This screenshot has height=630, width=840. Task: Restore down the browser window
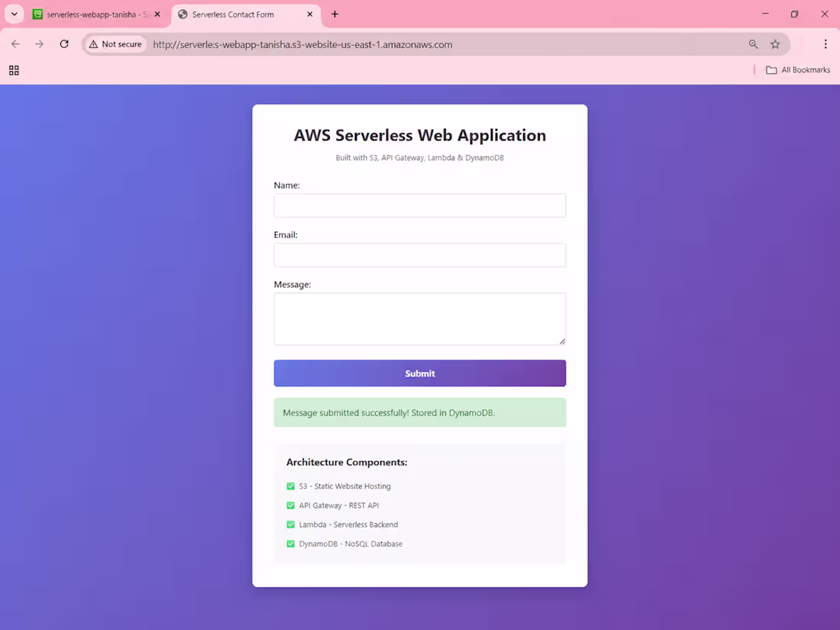click(794, 14)
